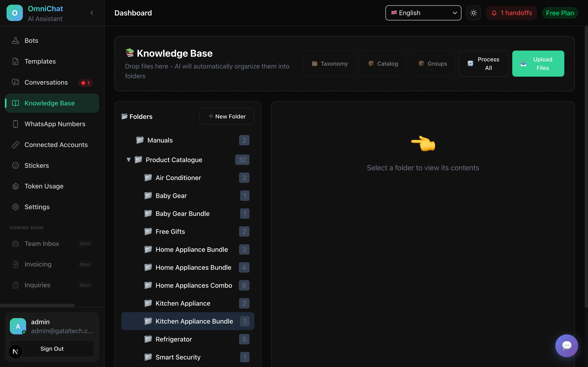Viewport: 588px width, 367px height.
Task: Open the Taxonomy view
Action: (x=330, y=64)
